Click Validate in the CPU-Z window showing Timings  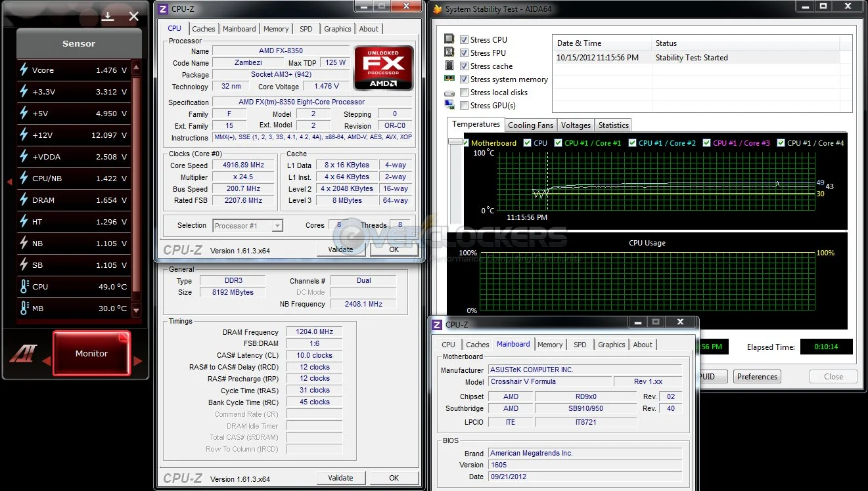pyautogui.click(x=340, y=478)
